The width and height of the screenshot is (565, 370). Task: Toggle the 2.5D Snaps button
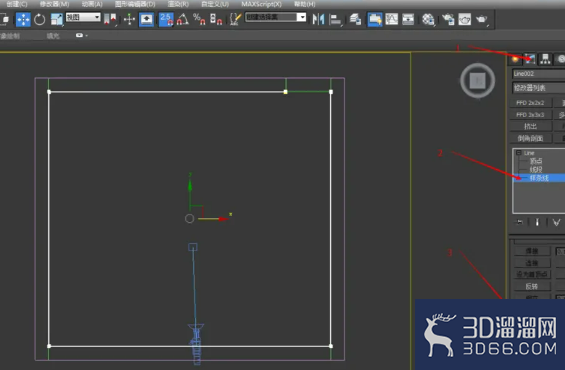pos(166,19)
